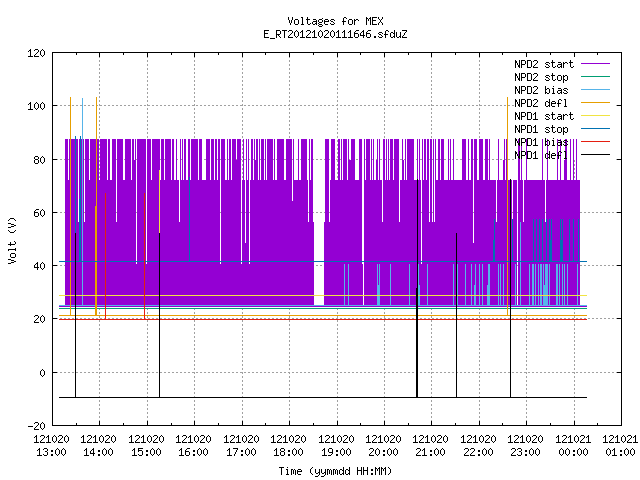Click the green NPD2 stop legend line
This screenshot has width=640, height=480.
point(595,76)
